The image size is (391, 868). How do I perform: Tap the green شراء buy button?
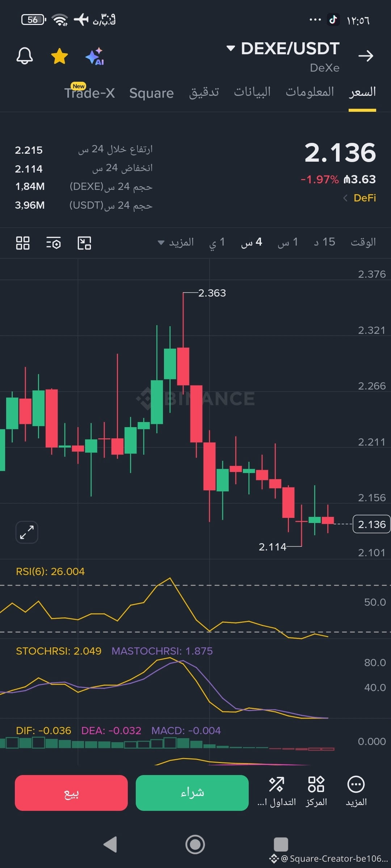(192, 793)
